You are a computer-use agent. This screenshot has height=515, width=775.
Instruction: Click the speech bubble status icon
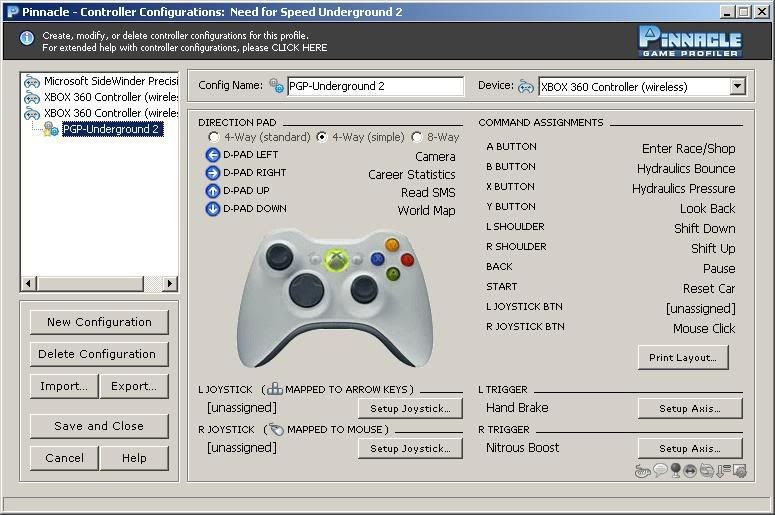(x=660, y=470)
